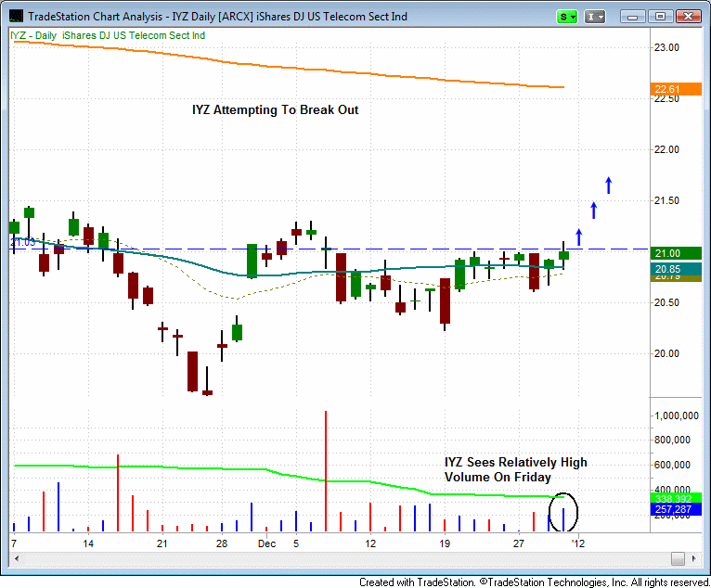Click the horizontal scrollbar thumb
The width and height of the screenshot is (711, 588).
[678, 558]
